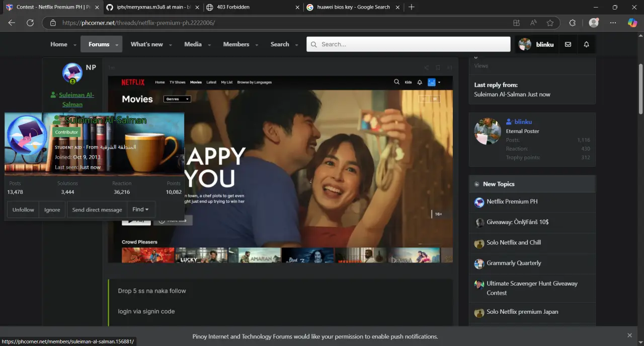Image resolution: width=644 pixels, height=346 pixels.
Task: Expand the What's new dropdown arrow
Action: click(x=171, y=45)
